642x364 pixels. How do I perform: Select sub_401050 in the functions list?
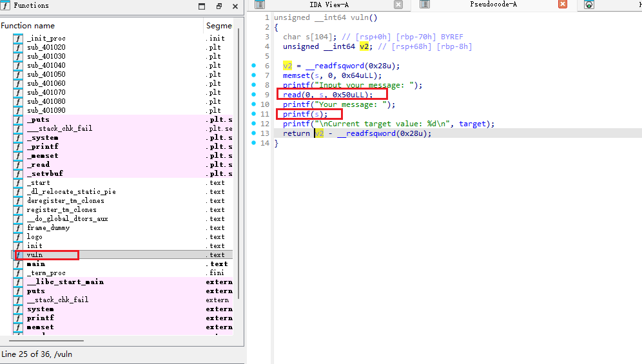coord(46,75)
